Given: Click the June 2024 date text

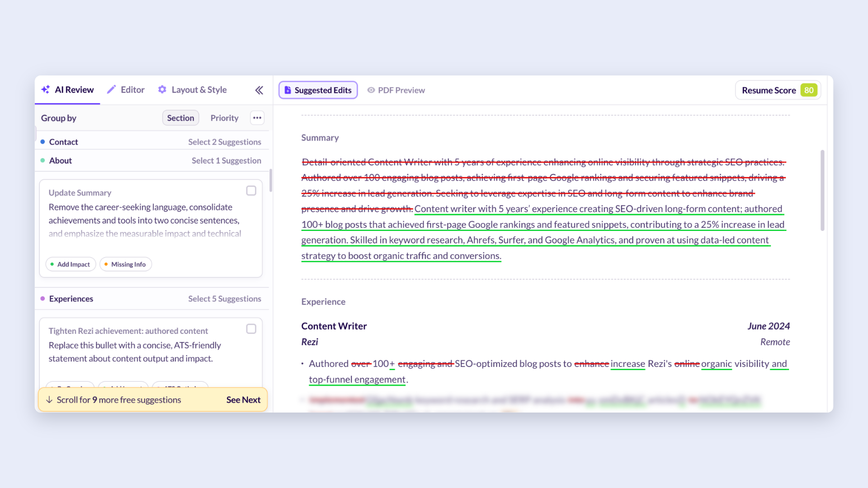Looking at the screenshot, I should click(769, 326).
